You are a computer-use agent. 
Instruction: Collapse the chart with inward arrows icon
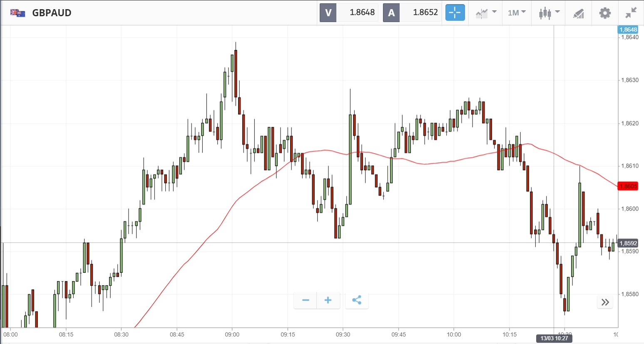(631, 13)
